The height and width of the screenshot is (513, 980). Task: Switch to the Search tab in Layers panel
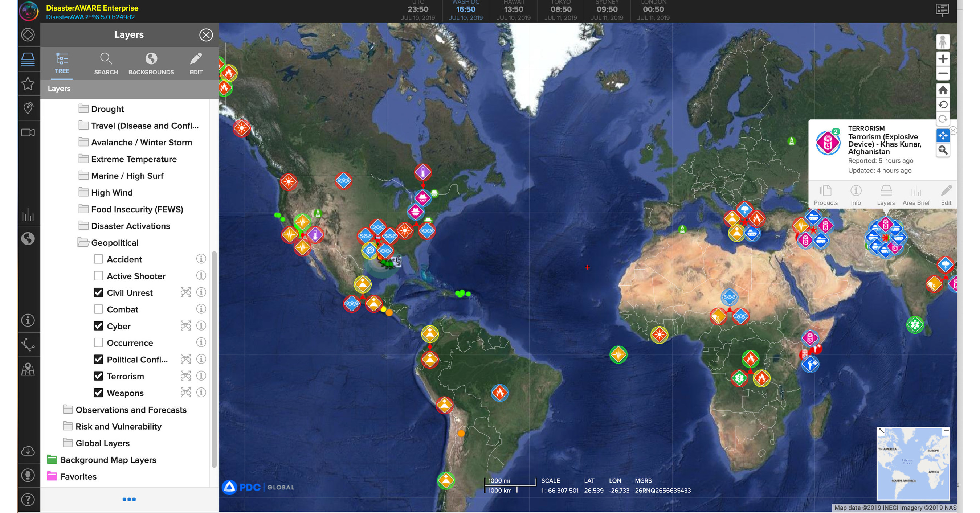click(x=106, y=63)
